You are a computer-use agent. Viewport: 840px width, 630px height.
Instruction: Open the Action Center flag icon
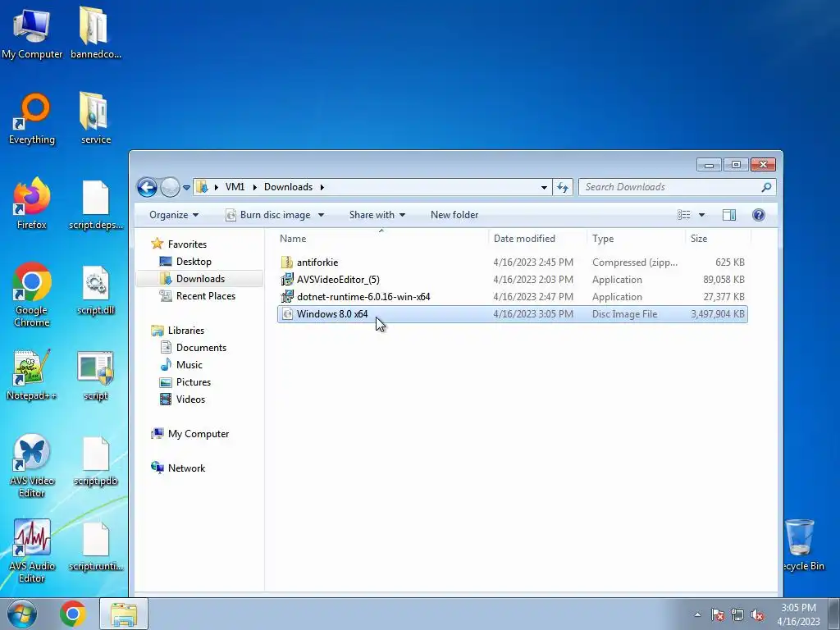(x=717, y=614)
